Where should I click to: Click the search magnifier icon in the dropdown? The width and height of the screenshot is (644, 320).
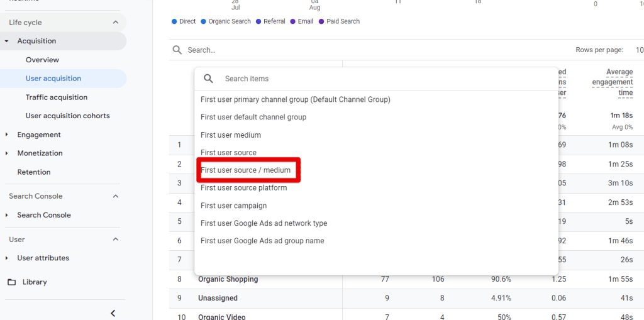pos(208,79)
